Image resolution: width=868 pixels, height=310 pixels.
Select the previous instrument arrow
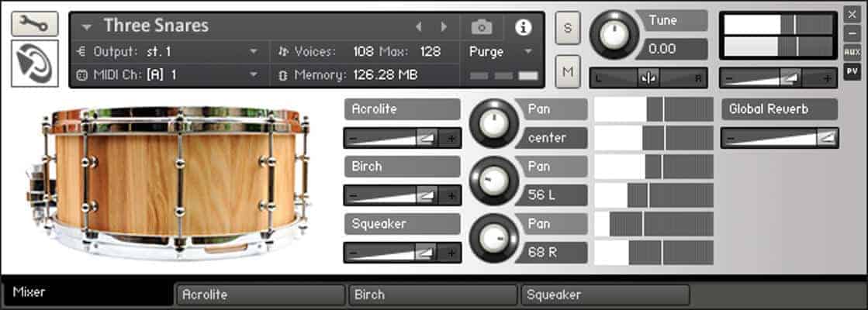click(419, 26)
